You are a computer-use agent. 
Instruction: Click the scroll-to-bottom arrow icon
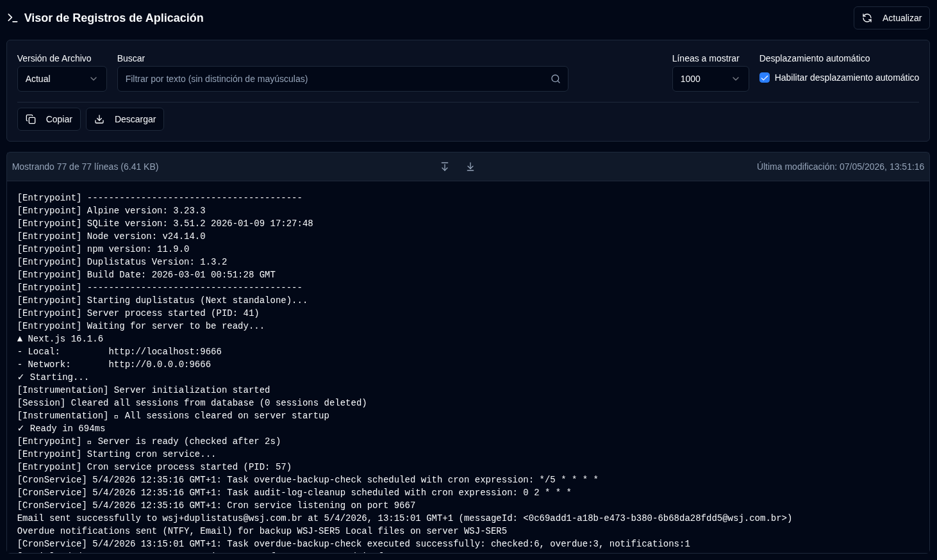coord(470,167)
